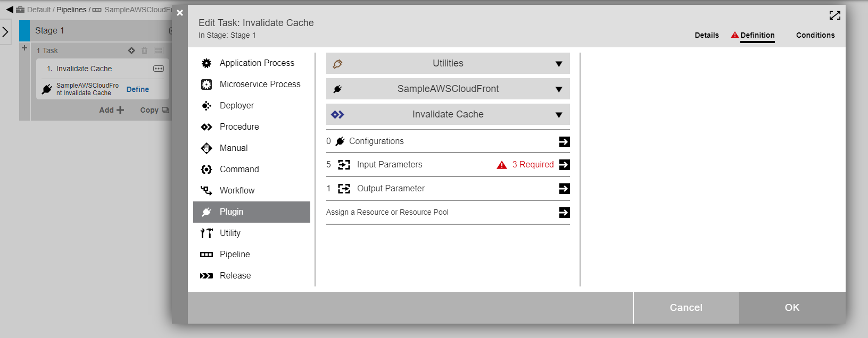Open resource assignment with its arrow button
The image size is (868, 338).
tap(565, 213)
